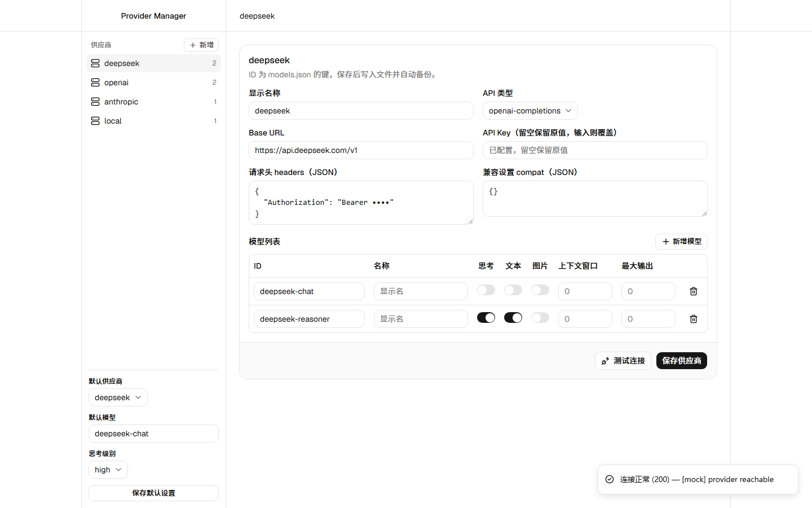The width and height of the screenshot is (812, 508).
Task: Focus 最大输出 field for deepseek-reasoner
Action: (x=648, y=319)
